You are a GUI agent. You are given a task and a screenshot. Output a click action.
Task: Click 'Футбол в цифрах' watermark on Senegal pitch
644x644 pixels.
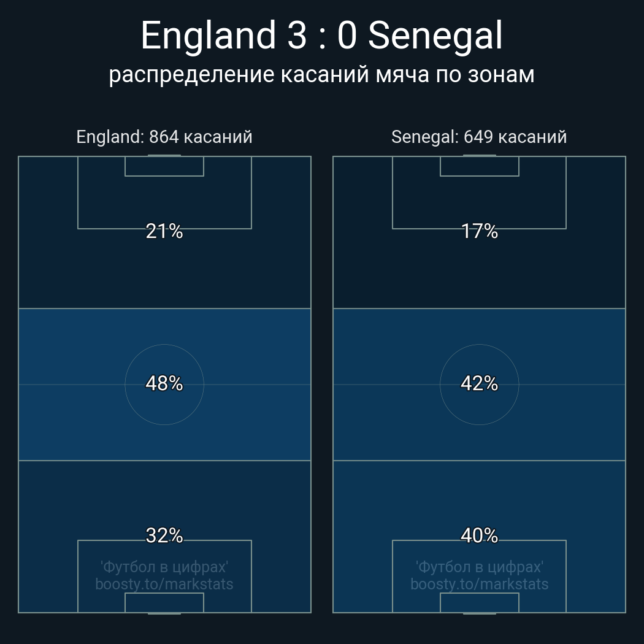click(479, 567)
